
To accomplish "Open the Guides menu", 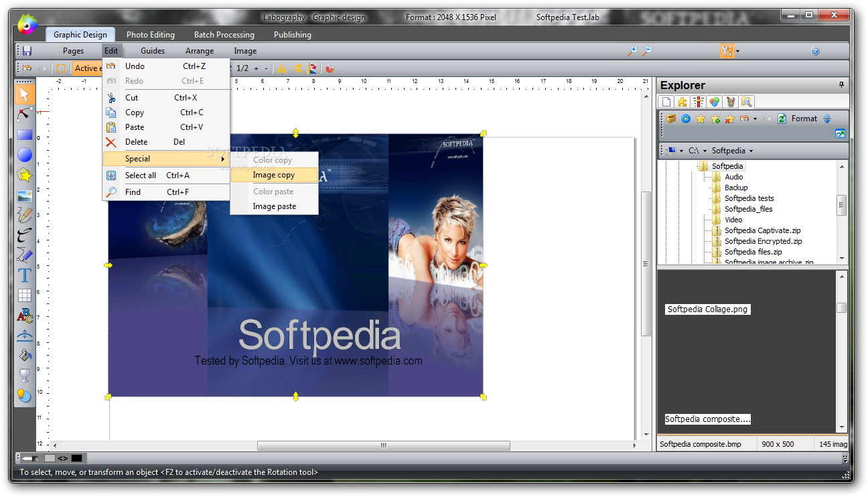I will (153, 51).
